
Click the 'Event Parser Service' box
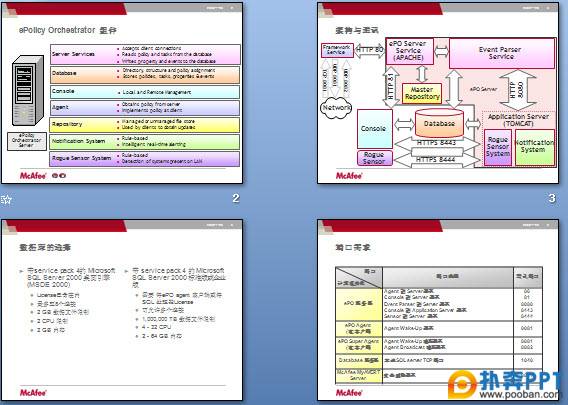click(x=502, y=53)
